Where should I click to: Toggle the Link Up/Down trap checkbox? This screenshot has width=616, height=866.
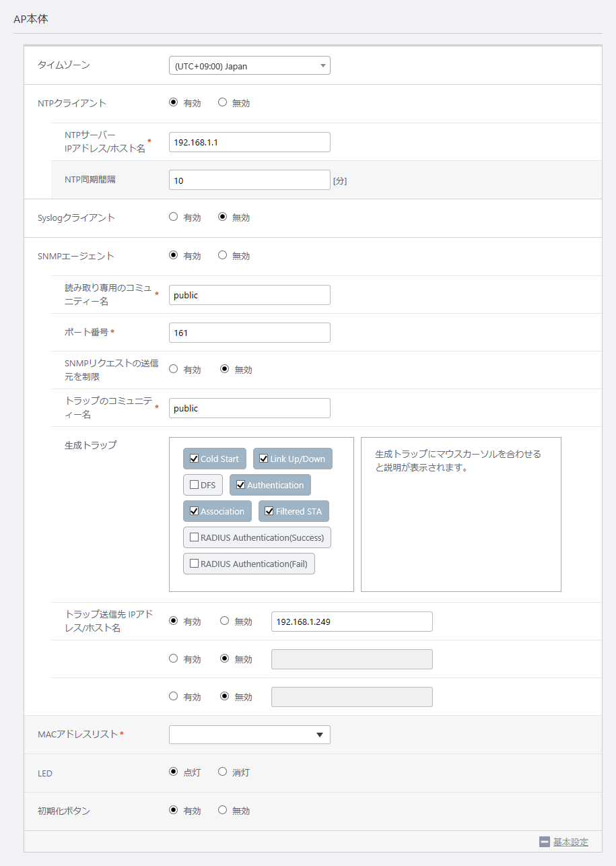[x=264, y=459]
